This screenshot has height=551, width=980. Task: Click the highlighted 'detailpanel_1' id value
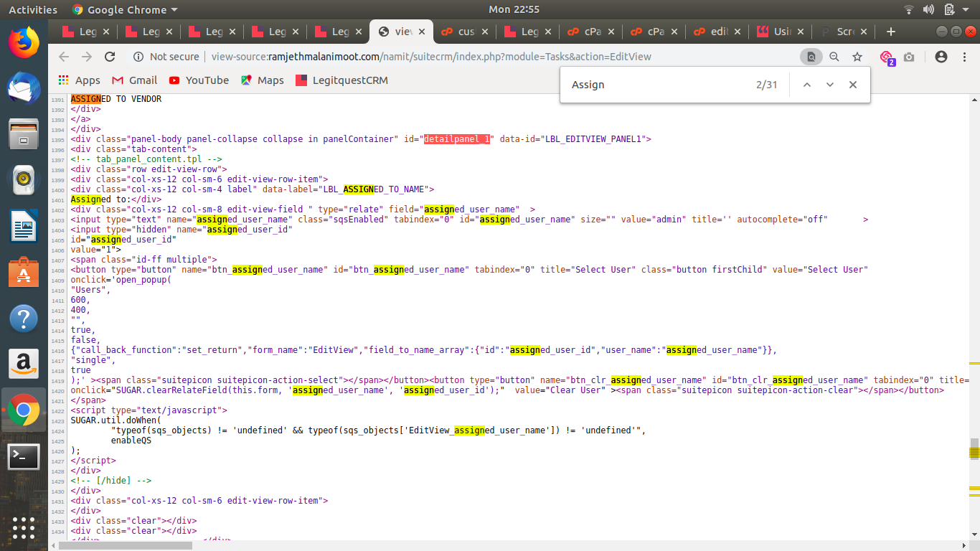(457, 139)
